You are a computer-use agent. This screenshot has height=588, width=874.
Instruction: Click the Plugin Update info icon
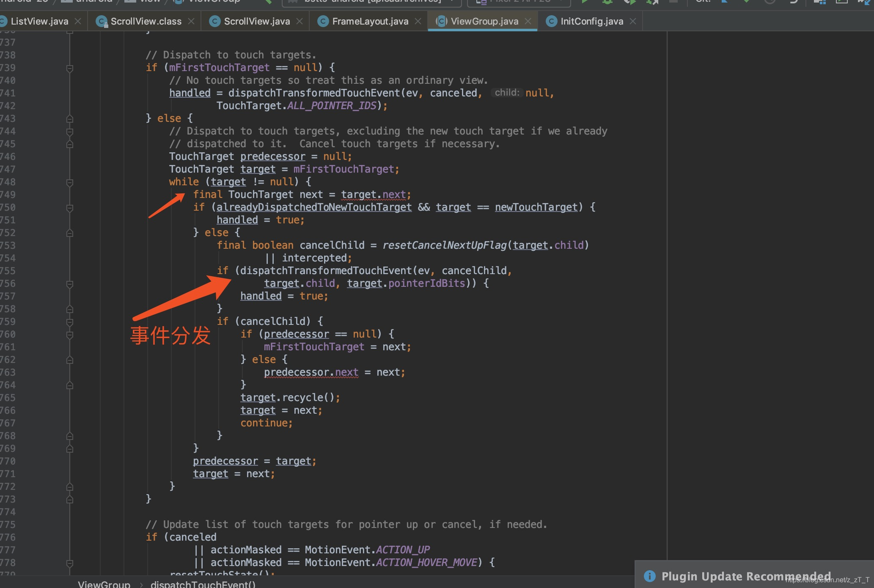[x=650, y=576]
